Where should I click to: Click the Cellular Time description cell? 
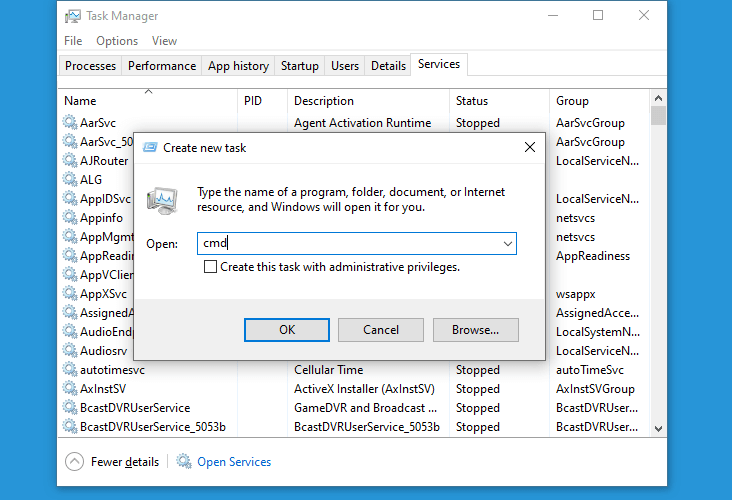coord(329,370)
